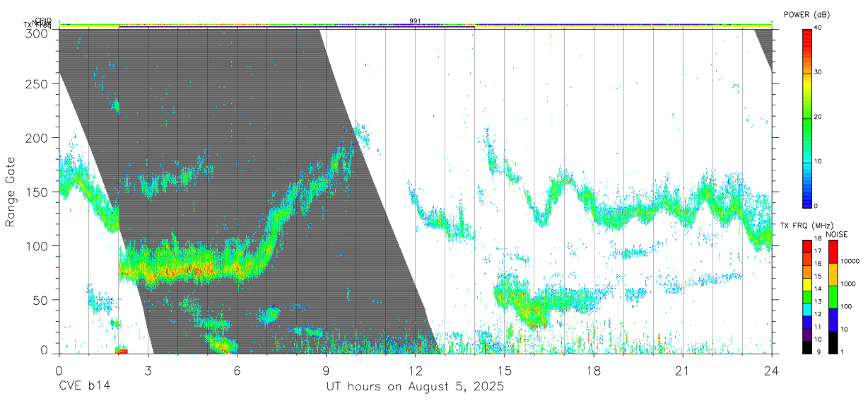Click the 14 label on the TX FRQ scale
The width and height of the screenshot is (868, 401).
coord(818,289)
